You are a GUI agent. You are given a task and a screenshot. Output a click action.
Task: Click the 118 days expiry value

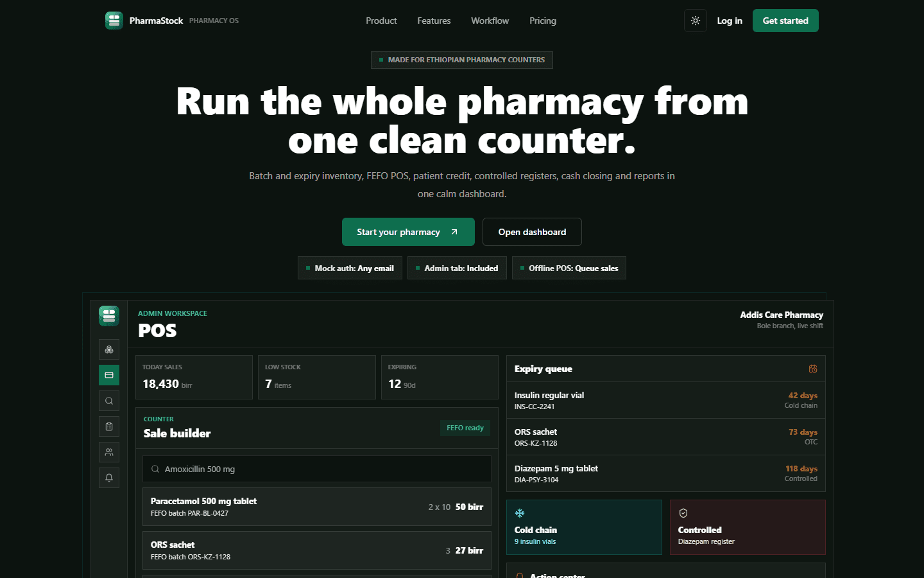coord(801,469)
